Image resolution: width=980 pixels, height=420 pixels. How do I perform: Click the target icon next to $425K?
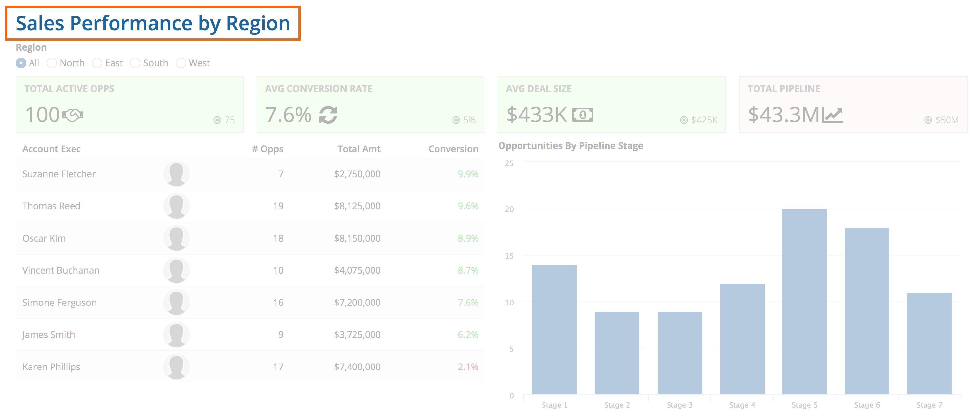point(684,120)
